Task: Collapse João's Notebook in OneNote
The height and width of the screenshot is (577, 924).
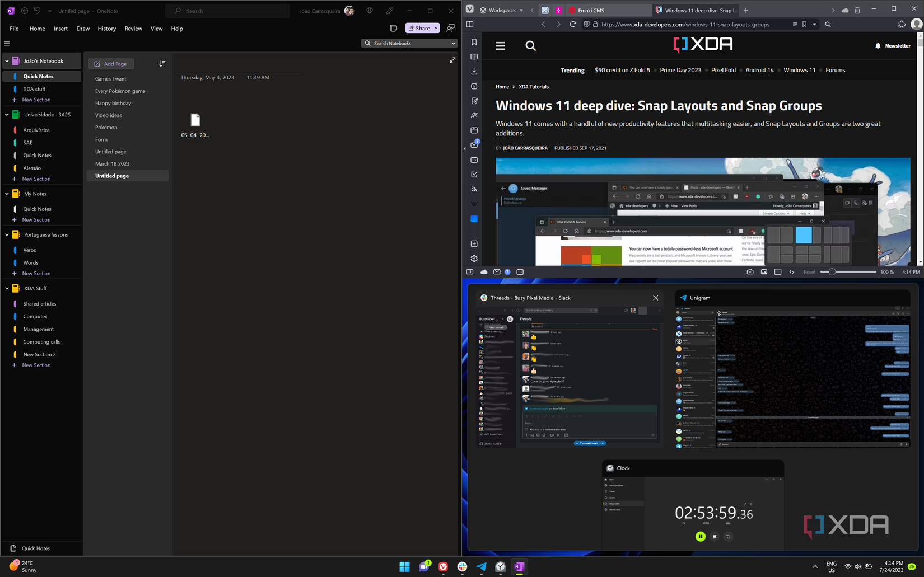Action: [6, 60]
